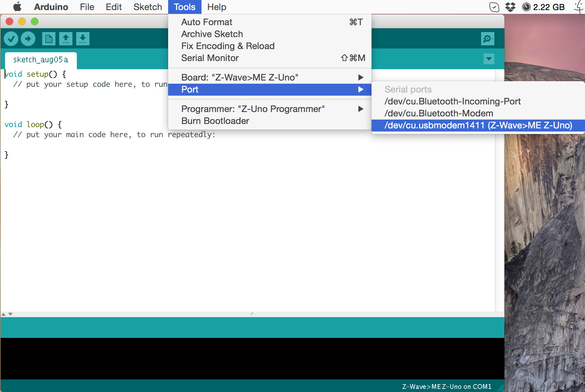Switch to the sketch_aug05a tab
Viewport: 585px width, 392px height.
point(41,60)
